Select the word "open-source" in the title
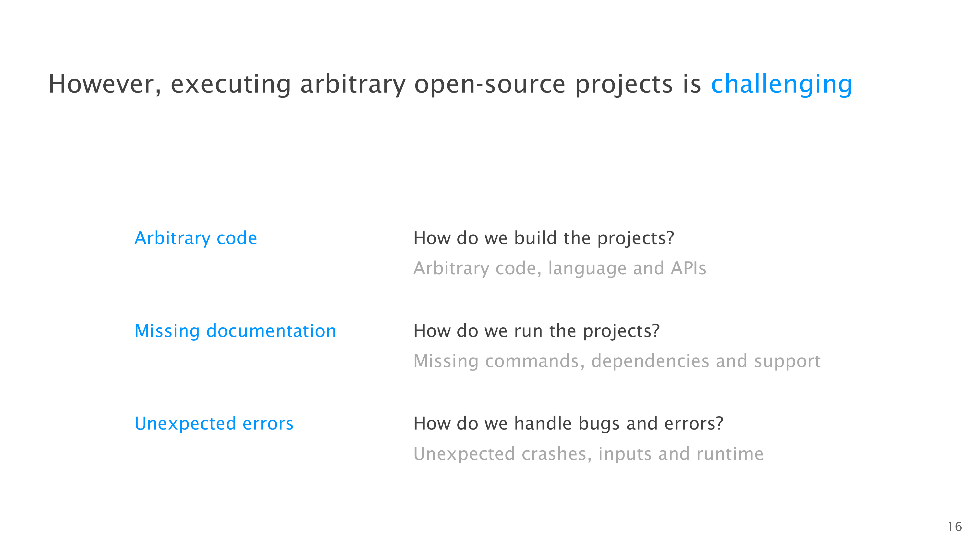The height and width of the screenshot is (551, 980). tap(490, 84)
